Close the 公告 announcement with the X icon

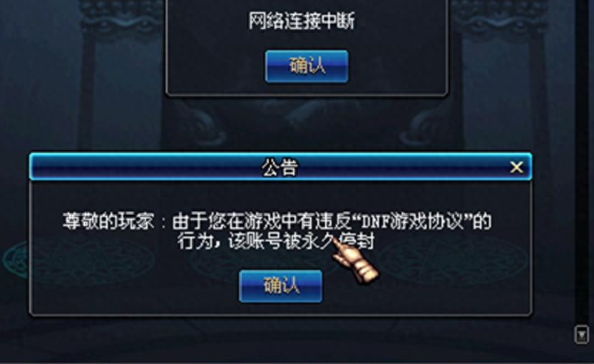click(516, 167)
